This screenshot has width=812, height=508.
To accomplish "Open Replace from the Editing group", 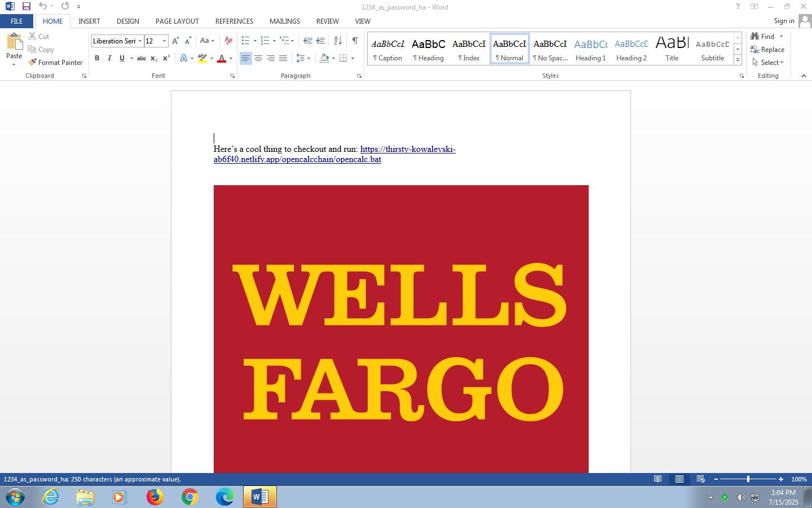I will [x=767, y=50].
